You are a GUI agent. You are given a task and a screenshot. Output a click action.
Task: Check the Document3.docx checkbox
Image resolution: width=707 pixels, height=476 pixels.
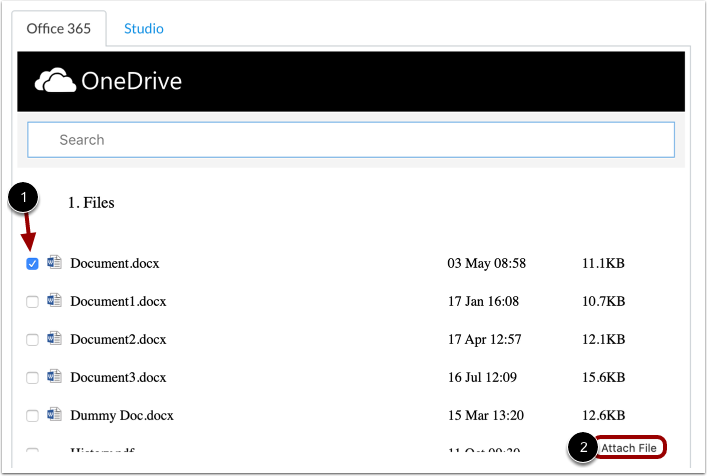tap(32, 377)
